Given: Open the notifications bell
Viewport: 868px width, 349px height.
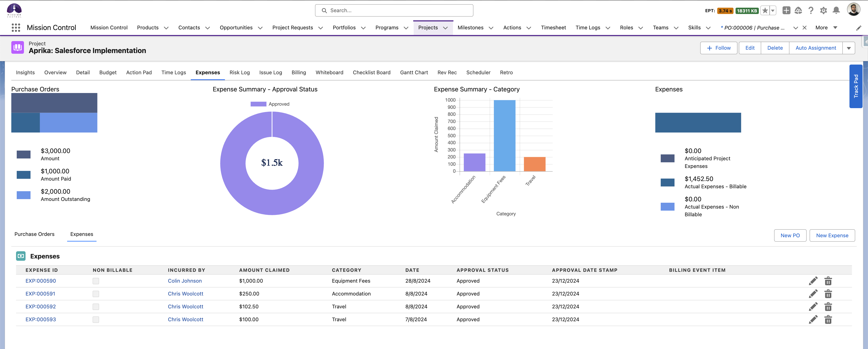Looking at the screenshot, I should coord(836,10).
